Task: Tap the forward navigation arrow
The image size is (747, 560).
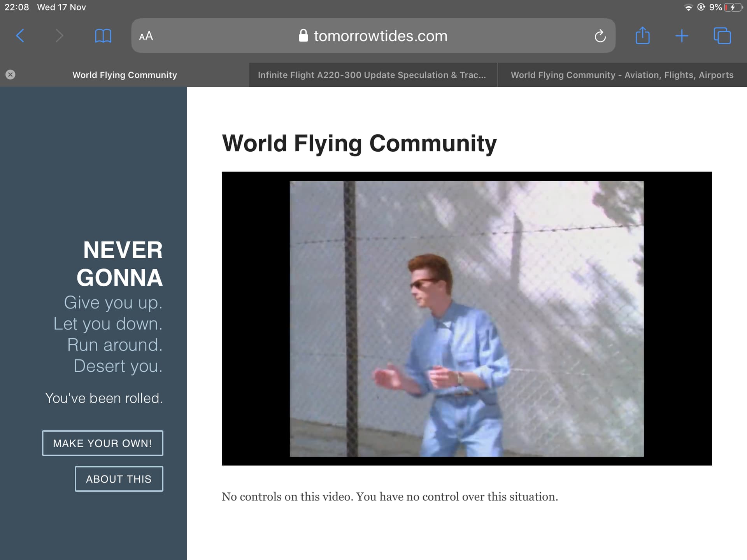Action: tap(59, 36)
